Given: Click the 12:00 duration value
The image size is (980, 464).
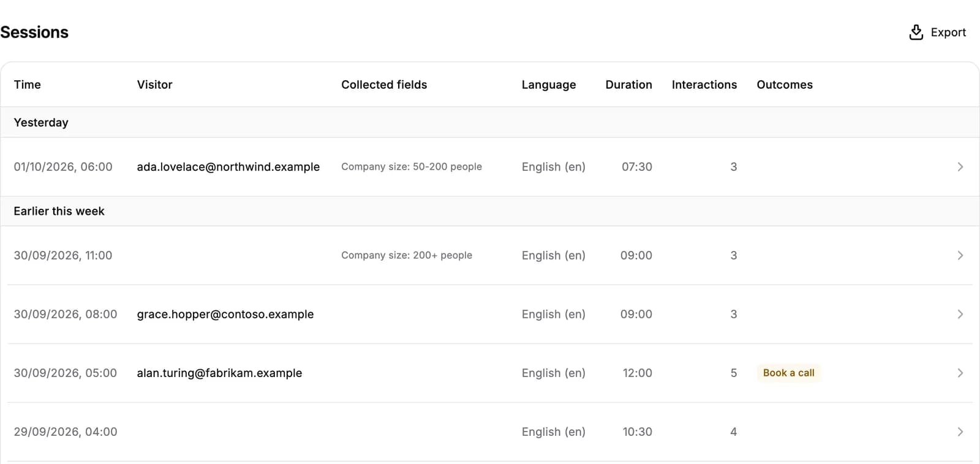Looking at the screenshot, I should pos(638,373).
